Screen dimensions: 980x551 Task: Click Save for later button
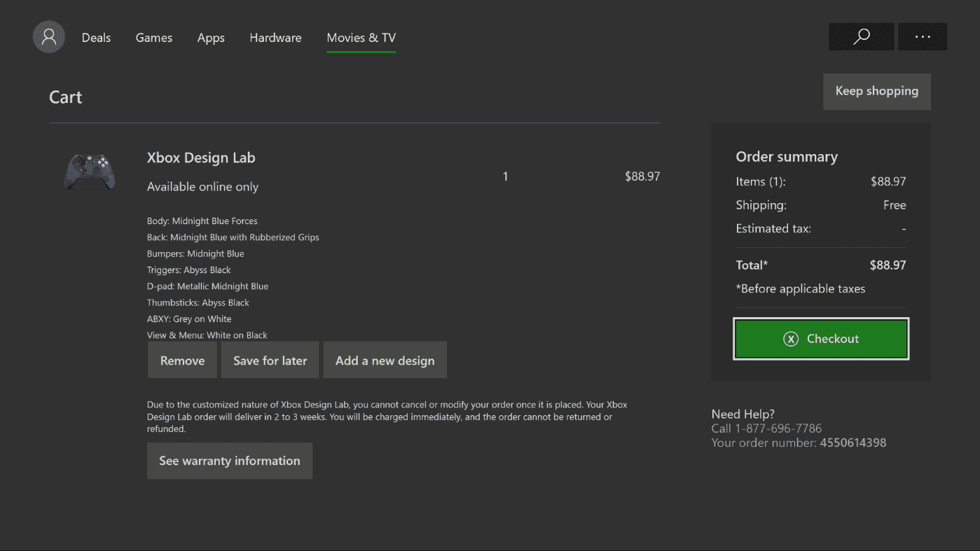pos(270,361)
